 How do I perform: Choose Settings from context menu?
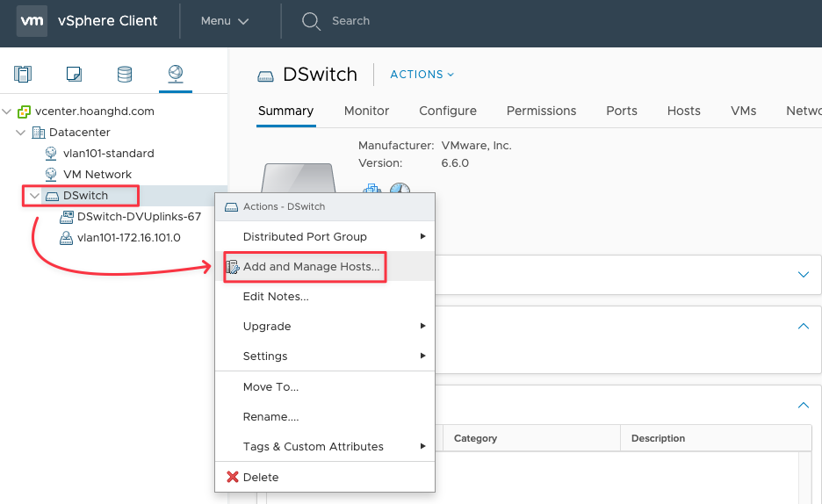tap(325, 356)
